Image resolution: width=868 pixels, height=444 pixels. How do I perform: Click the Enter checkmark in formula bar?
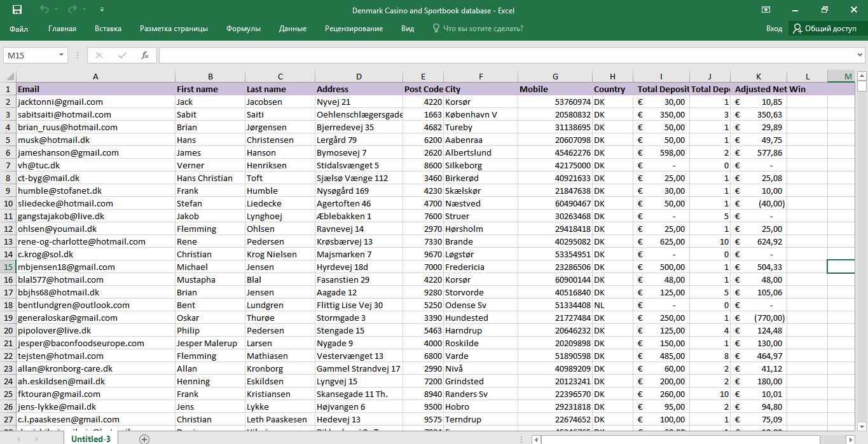point(122,55)
